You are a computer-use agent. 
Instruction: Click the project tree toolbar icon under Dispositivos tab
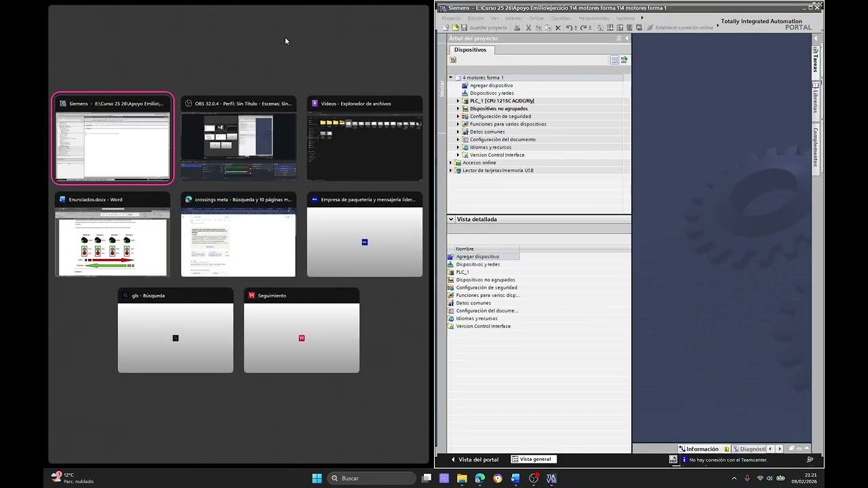point(453,60)
